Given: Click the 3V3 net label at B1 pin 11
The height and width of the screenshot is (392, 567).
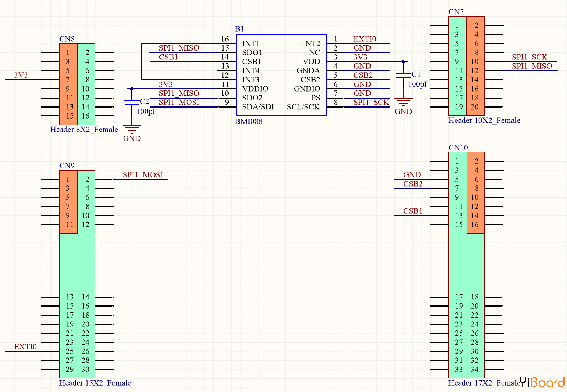Looking at the screenshot, I should pos(166,84).
